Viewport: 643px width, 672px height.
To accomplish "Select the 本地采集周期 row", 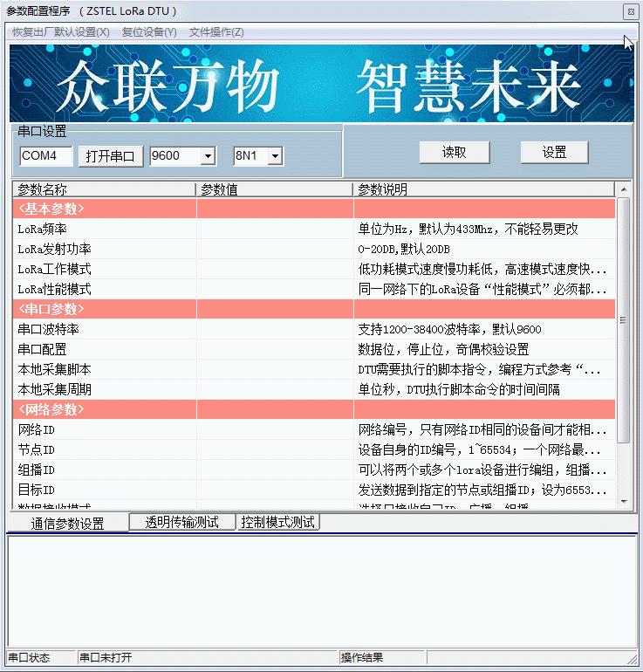I will click(x=314, y=389).
